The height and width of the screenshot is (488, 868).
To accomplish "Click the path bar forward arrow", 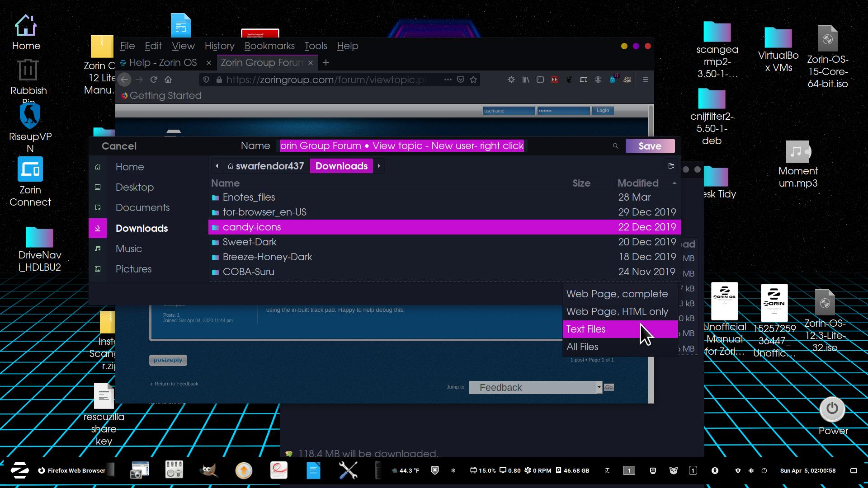I will coord(379,166).
